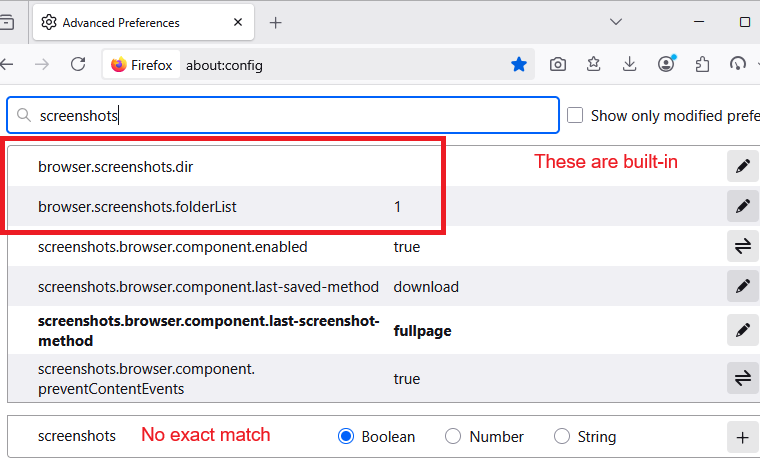Select the Boolean radio button

(347, 436)
